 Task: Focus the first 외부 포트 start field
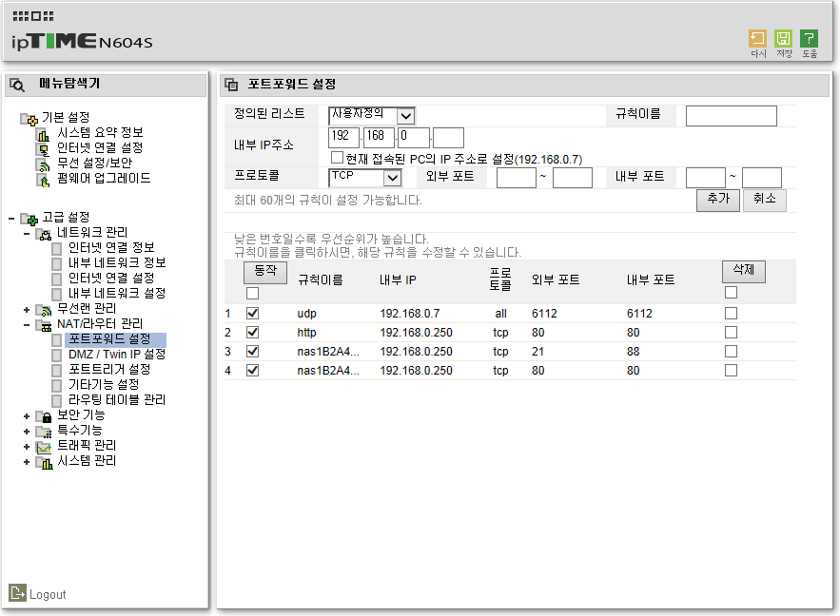[517, 178]
